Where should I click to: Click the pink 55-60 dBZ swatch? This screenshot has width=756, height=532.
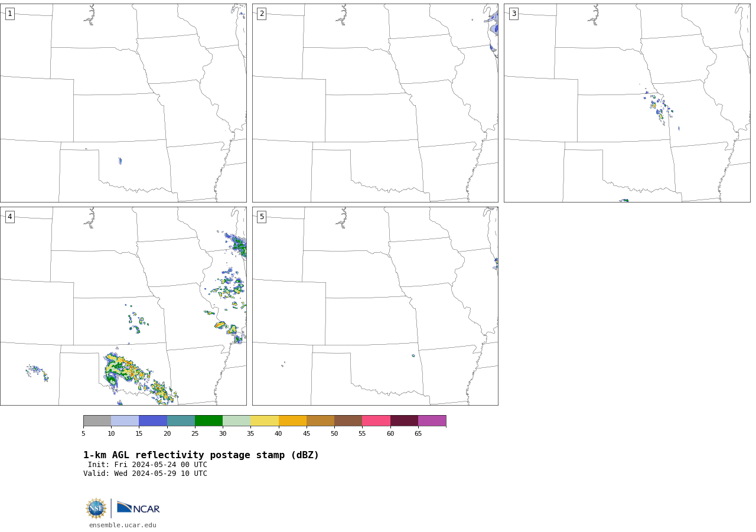pyautogui.click(x=376, y=421)
